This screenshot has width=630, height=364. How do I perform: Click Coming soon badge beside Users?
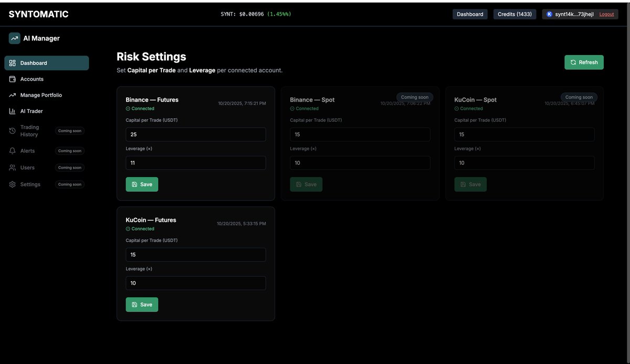70,168
